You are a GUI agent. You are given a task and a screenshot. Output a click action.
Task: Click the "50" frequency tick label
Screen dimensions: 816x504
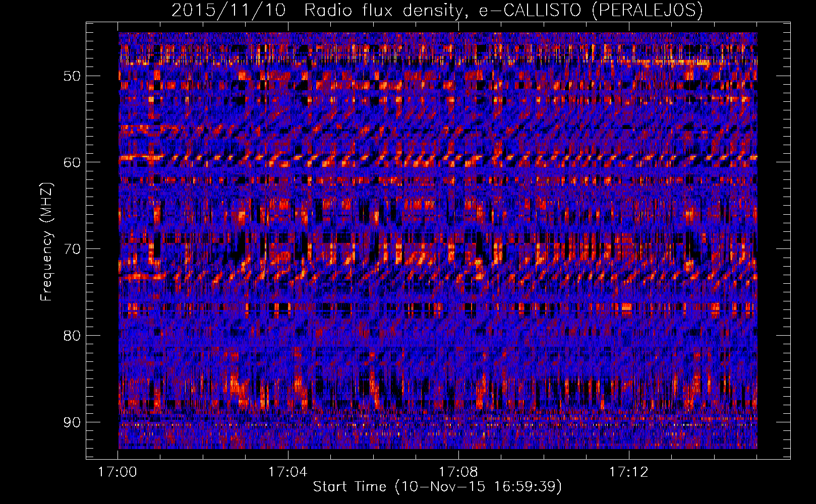coord(72,76)
